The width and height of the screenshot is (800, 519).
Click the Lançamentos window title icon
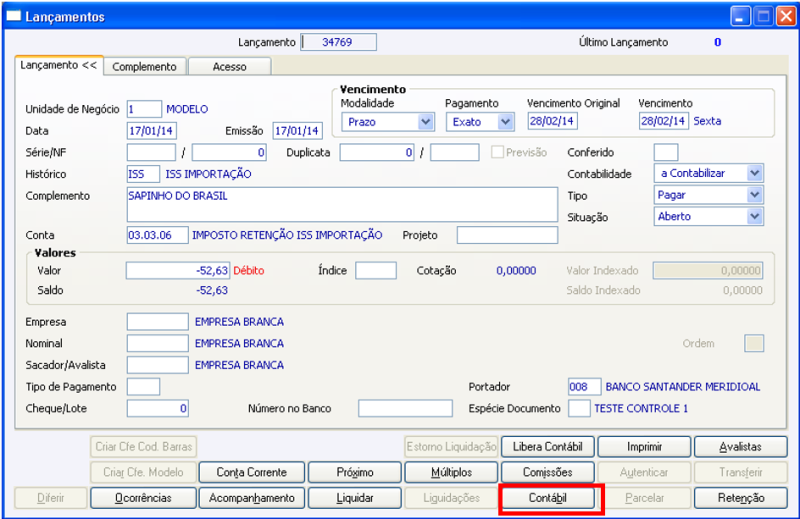(x=14, y=16)
